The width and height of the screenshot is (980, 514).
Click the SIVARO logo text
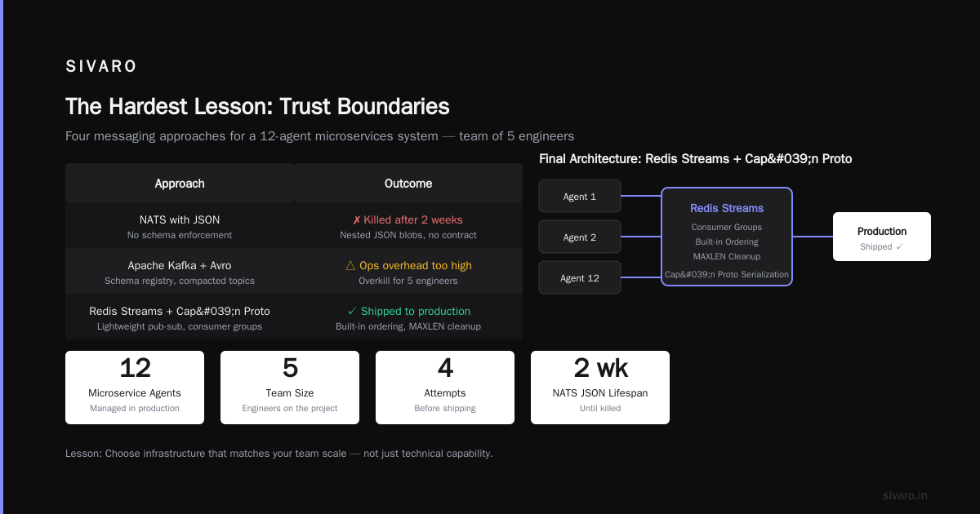(101, 67)
